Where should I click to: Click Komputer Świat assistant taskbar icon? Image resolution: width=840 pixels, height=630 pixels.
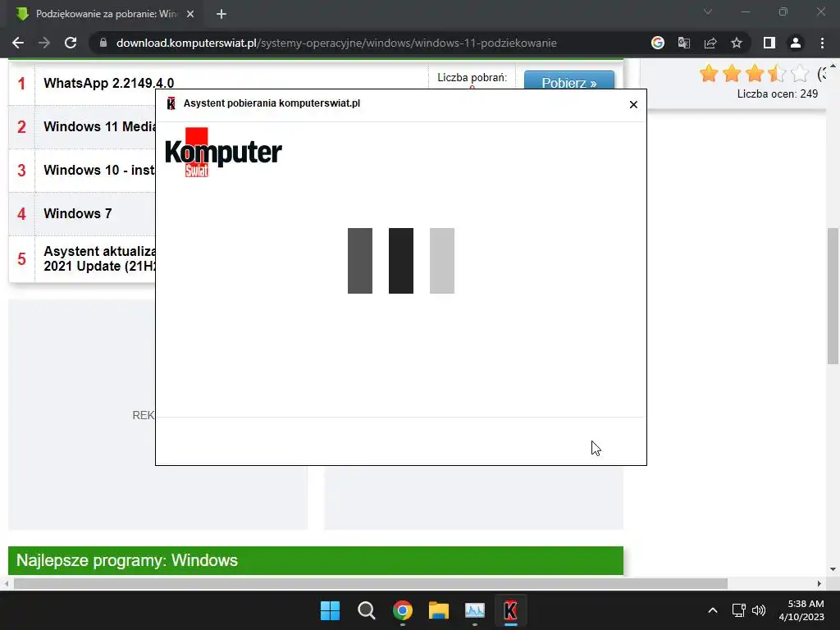[x=510, y=610]
